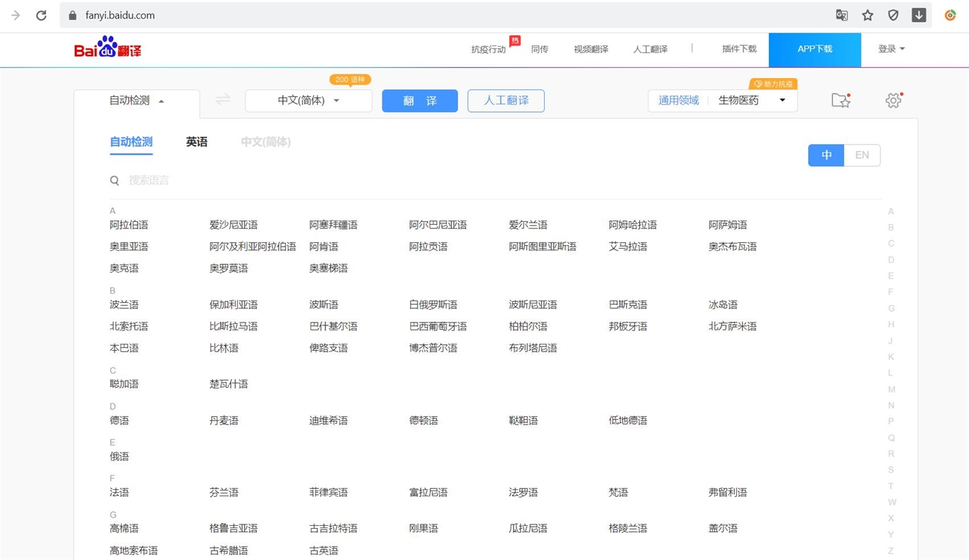Choose 梵语 from the language list
Viewport: 969px width, 560px height.
[x=618, y=493]
